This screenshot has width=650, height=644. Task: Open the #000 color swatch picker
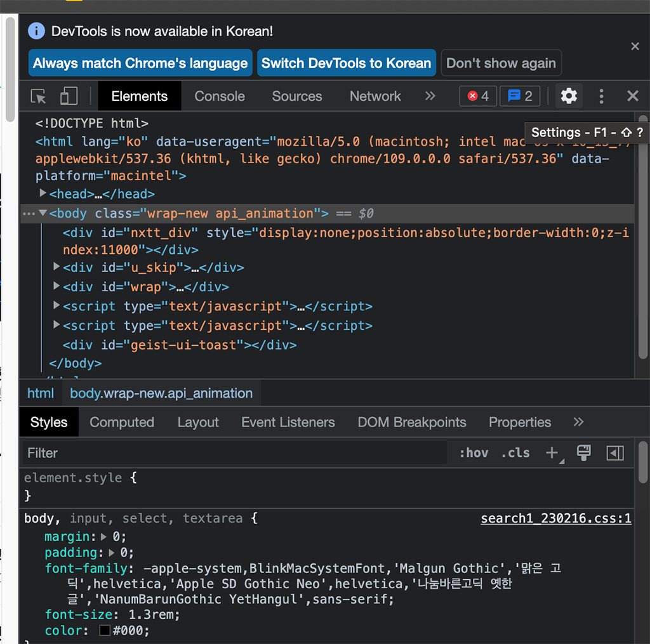[x=105, y=630]
